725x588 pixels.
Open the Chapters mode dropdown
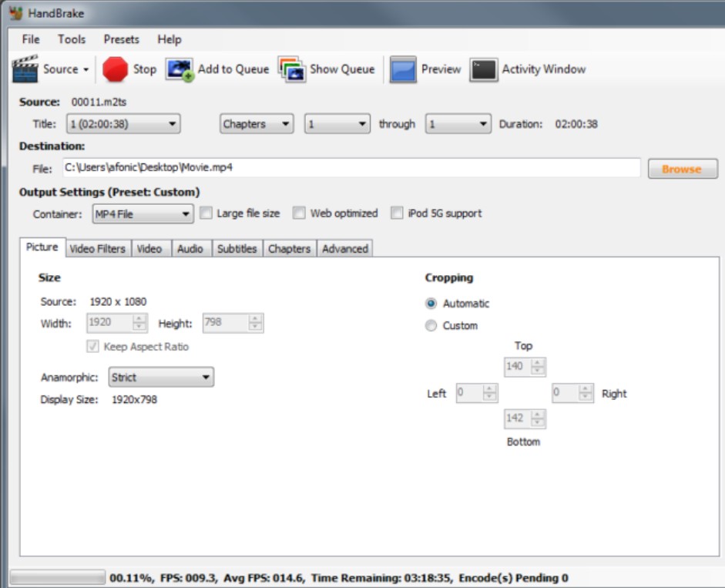click(x=257, y=124)
